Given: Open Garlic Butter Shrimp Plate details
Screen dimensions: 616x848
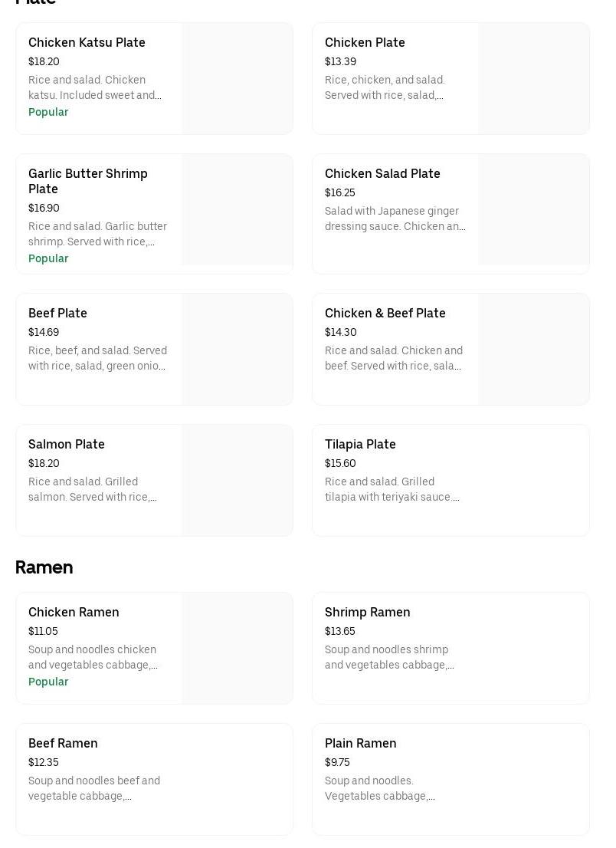Looking at the screenshot, I should click(88, 181).
